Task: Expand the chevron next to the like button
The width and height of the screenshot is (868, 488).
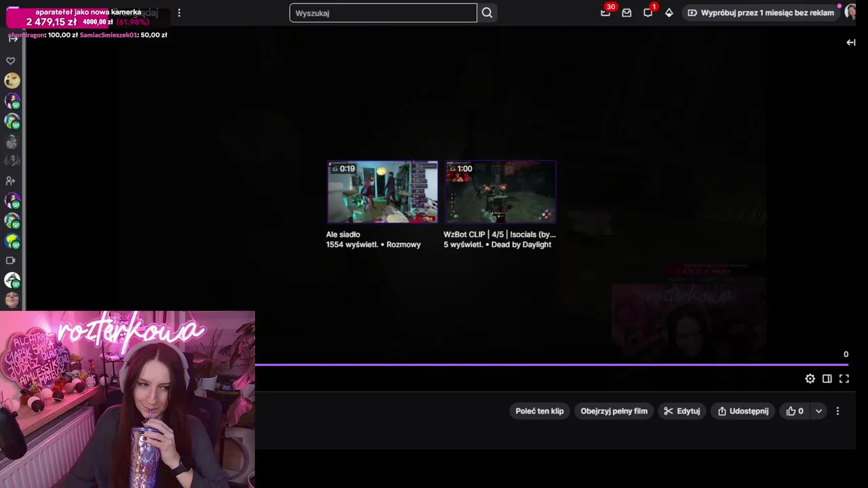Action: [818, 411]
